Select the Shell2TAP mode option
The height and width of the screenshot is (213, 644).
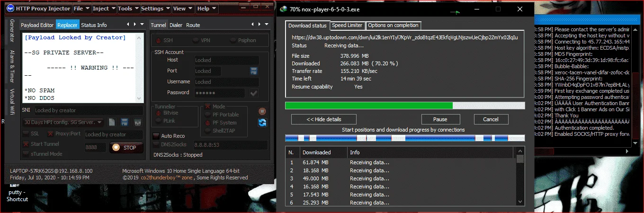[220, 131]
